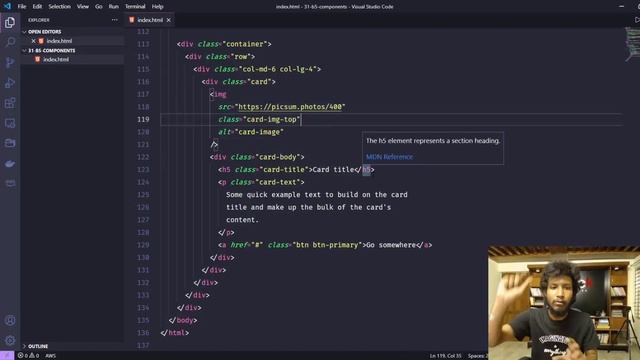Expand the Outline section
Screen dimensions: 640x360
24,346
